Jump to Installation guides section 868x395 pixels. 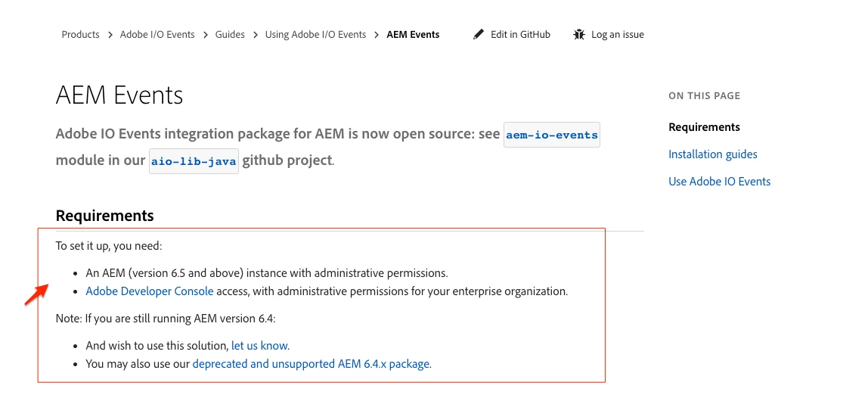click(712, 154)
